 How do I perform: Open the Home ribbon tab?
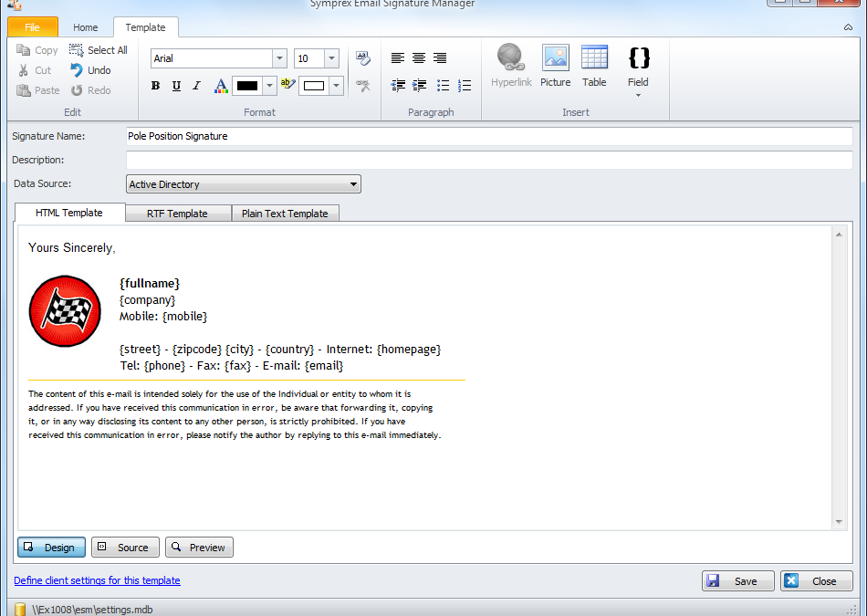pos(85,26)
